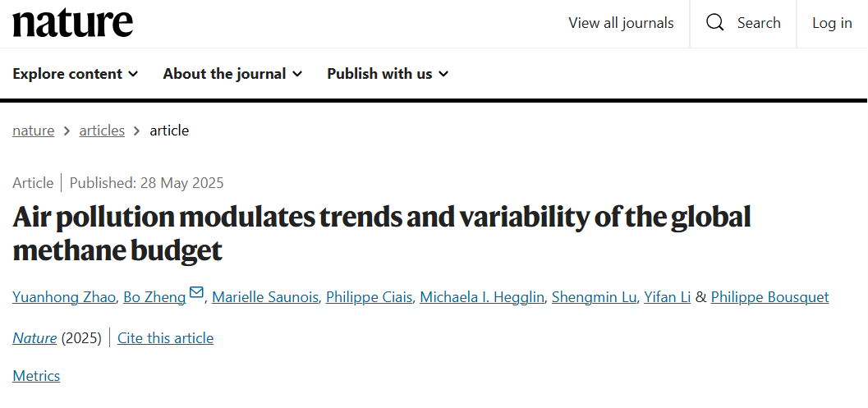This screenshot has width=868, height=408.
Task: Click the Nature logo
Action: (72, 23)
